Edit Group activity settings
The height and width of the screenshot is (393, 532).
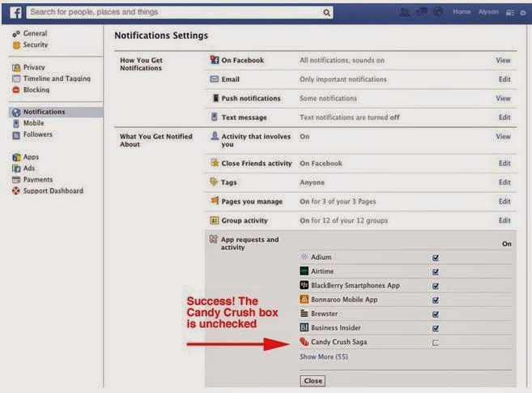click(504, 220)
